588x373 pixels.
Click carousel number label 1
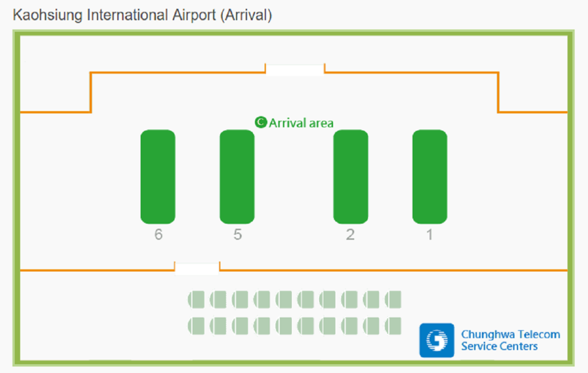[430, 235]
